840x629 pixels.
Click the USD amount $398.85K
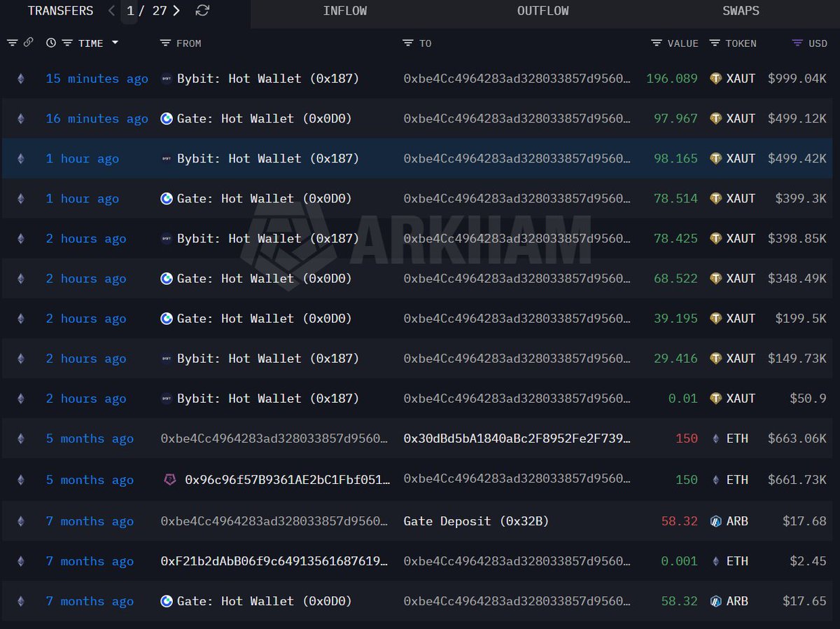click(797, 238)
